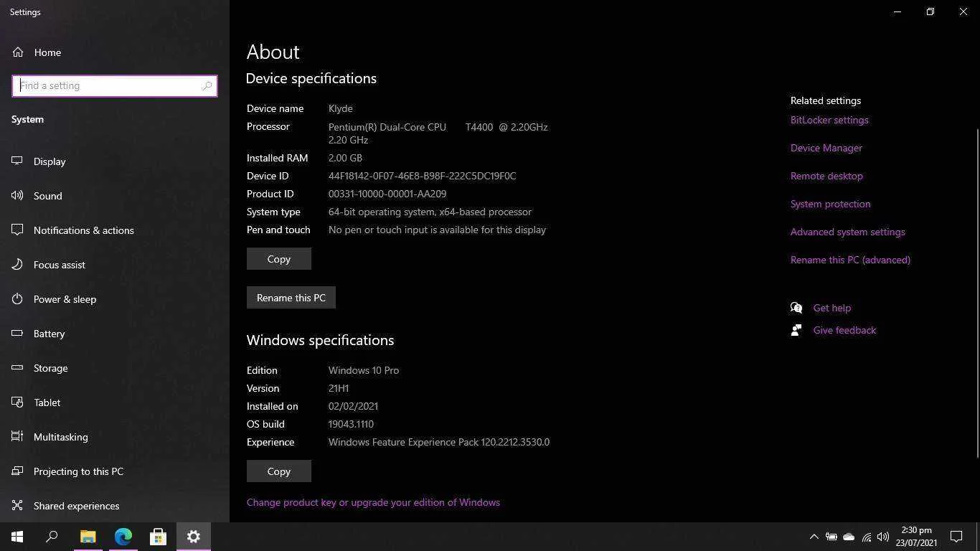Open Focus assist settings
Viewport: 980px width, 551px height.
(x=115, y=265)
